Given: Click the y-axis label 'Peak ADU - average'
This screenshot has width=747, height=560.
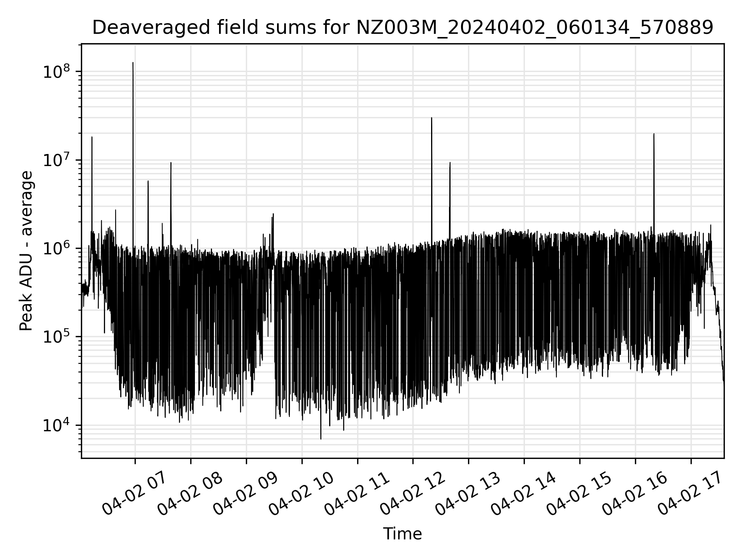Looking at the screenshot, I should pyautogui.click(x=26, y=251).
